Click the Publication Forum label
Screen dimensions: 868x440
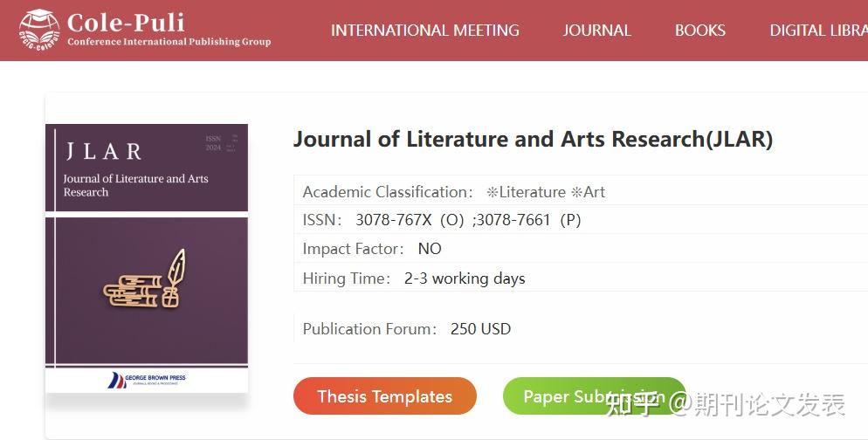click(x=369, y=329)
